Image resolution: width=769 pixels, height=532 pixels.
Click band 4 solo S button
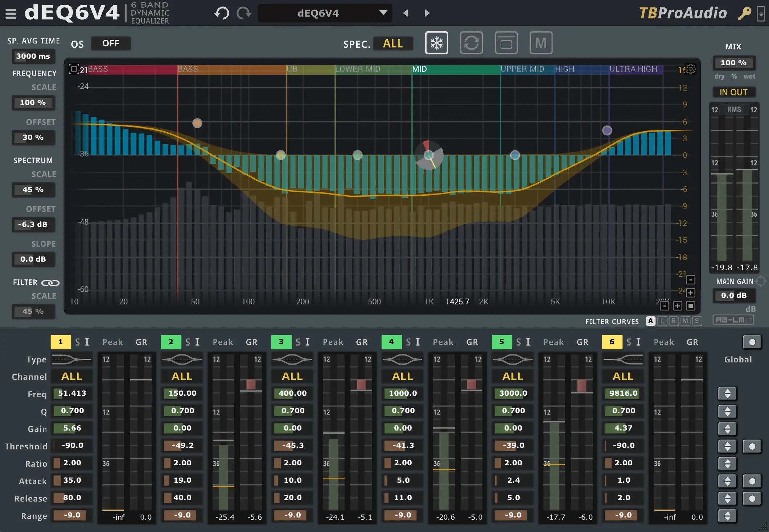coord(408,342)
